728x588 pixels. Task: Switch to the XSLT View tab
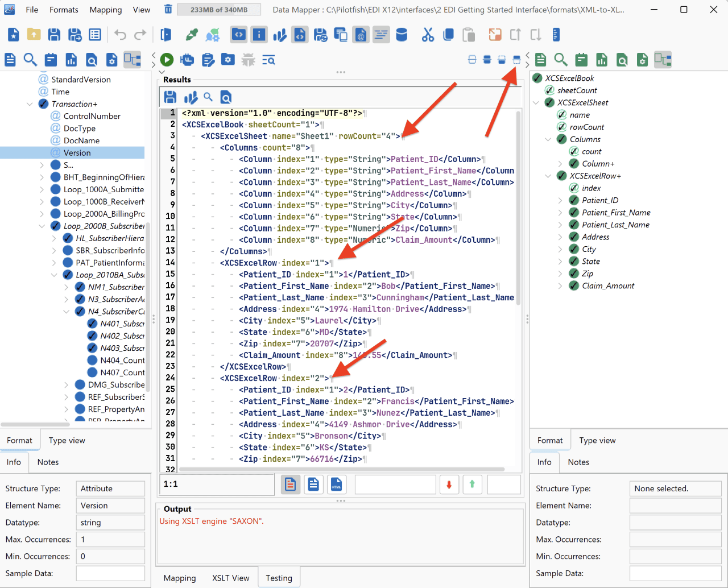(231, 578)
